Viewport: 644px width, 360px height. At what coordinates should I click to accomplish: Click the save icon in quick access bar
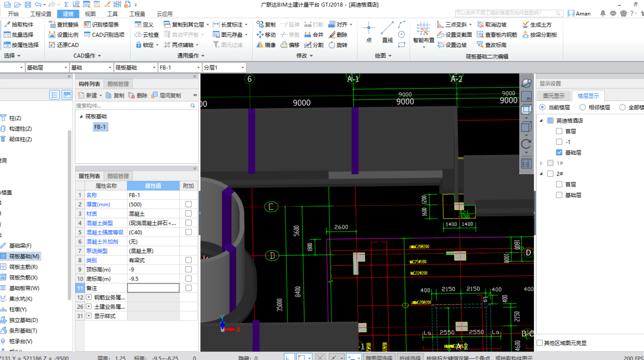coord(28,5)
